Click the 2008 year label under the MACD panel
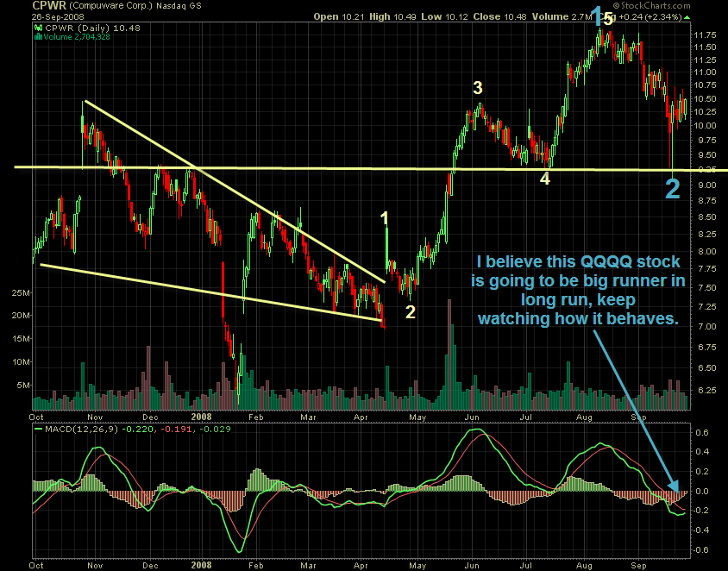 click(x=202, y=566)
